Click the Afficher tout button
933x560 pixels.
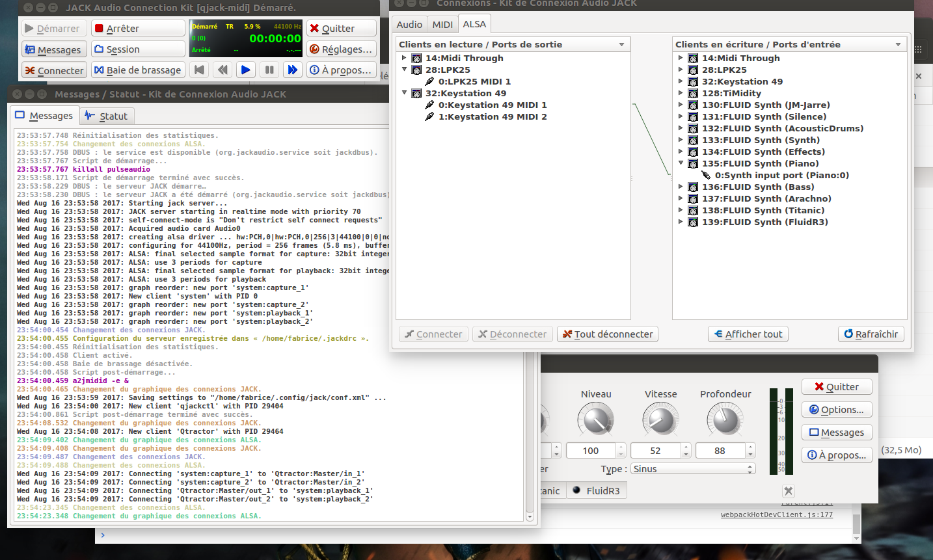pyautogui.click(x=748, y=334)
